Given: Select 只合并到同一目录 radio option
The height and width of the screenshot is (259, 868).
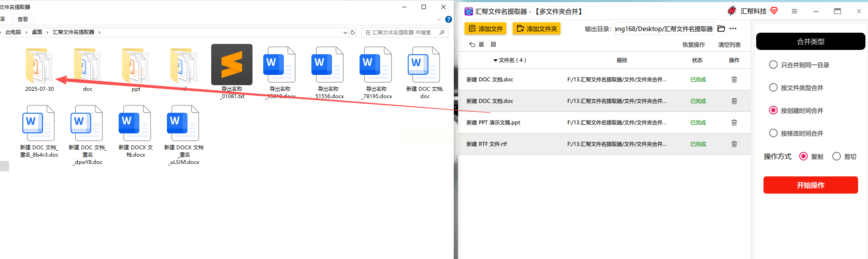Looking at the screenshot, I should pyautogui.click(x=773, y=65).
